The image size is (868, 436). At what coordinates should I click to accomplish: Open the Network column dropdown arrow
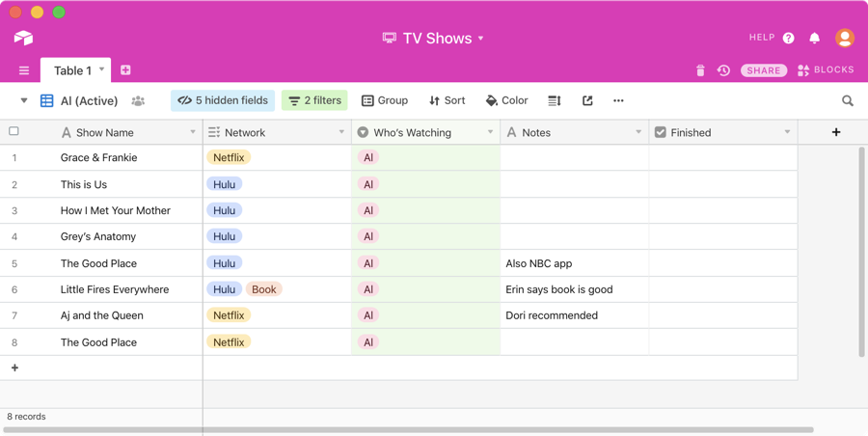tap(341, 132)
